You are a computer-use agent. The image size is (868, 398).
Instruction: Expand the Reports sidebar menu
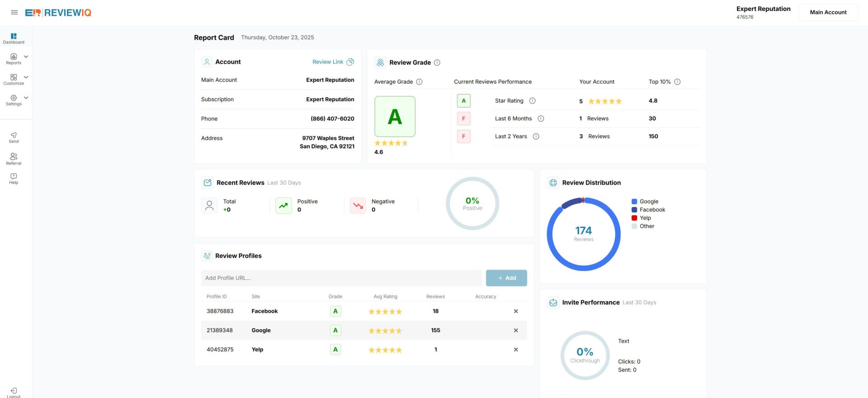(26, 57)
